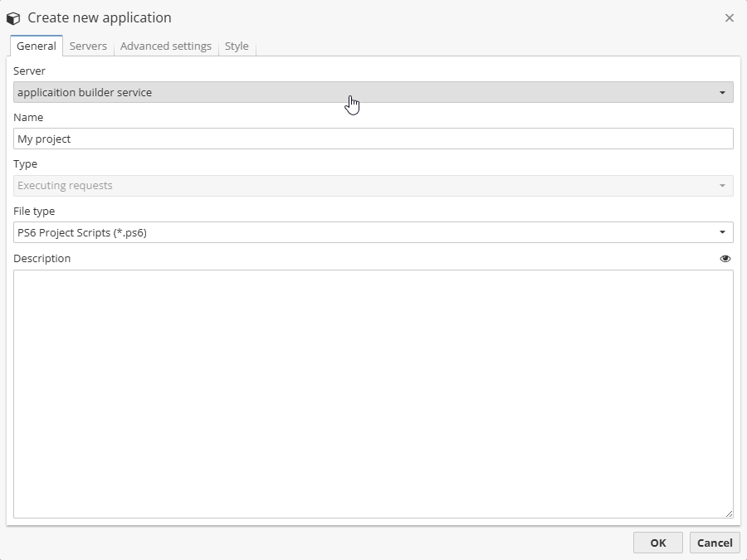
Task: Close the Create new application dialog
Action: pos(730,18)
